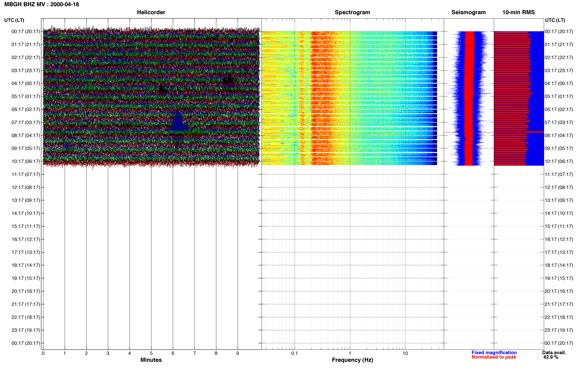Click left time label '07:17 (03:17)'
This screenshot has height=368, width=588.
26,122
